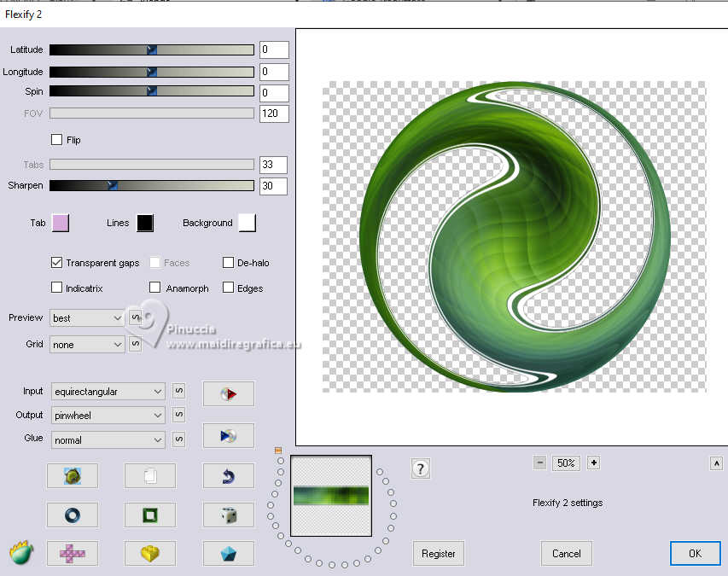The width and height of the screenshot is (728, 576).
Task: Click the blue rewind arrow button
Action: pos(229,436)
